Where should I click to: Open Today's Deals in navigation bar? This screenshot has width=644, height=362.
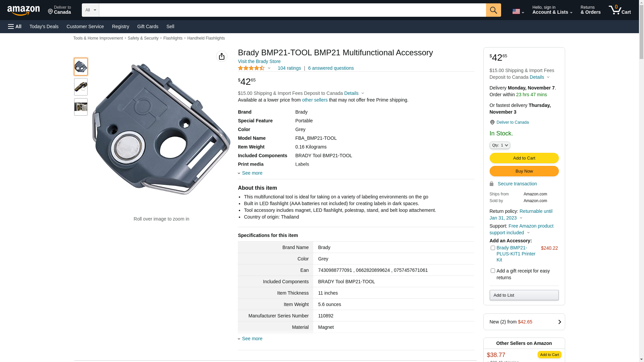point(44,26)
